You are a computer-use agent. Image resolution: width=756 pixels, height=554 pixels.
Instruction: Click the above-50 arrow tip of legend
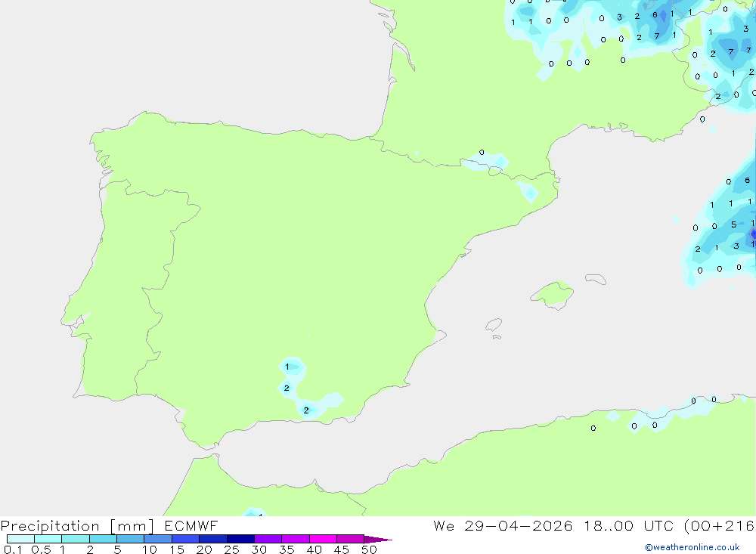(x=378, y=539)
